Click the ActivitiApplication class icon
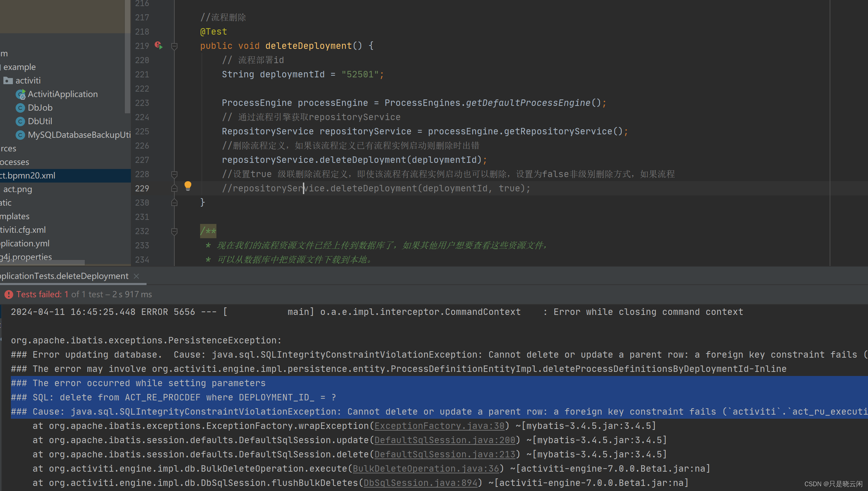The image size is (868, 491). click(x=21, y=94)
